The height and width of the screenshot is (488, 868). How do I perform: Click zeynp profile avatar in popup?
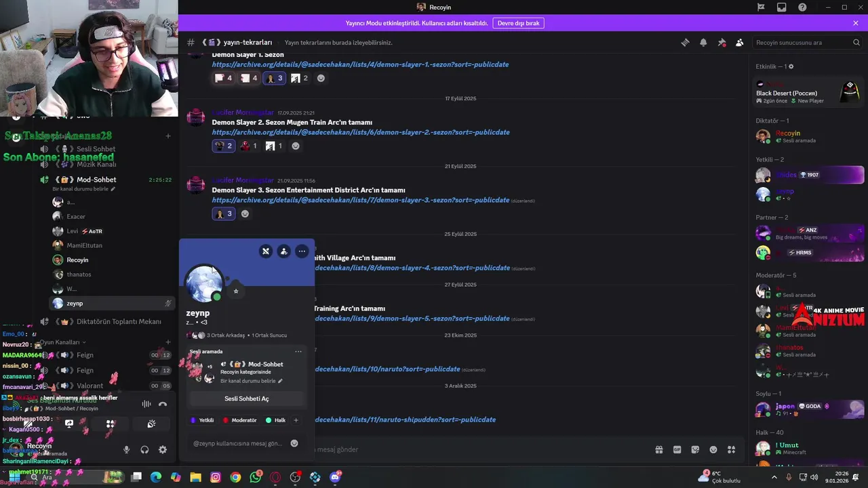pyautogui.click(x=204, y=284)
